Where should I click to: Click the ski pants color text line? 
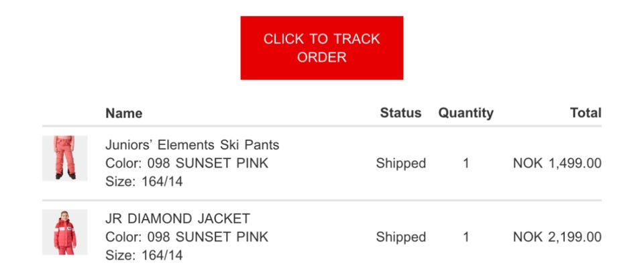tap(186, 163)
